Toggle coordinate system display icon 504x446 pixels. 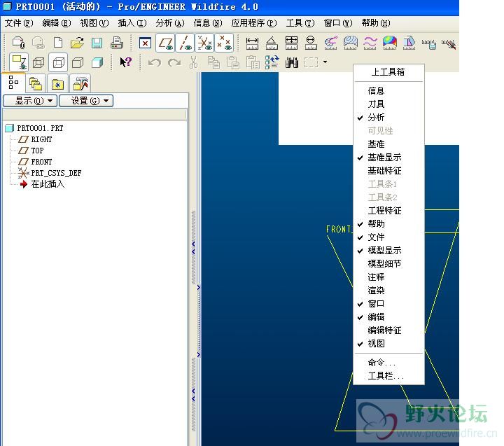click(x=204, y=43)
